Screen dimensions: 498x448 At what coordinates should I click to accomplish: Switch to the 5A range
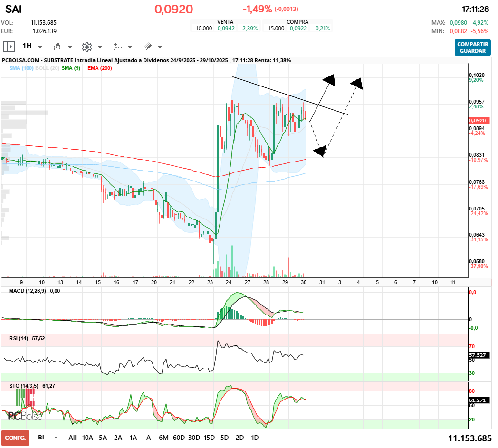coord(103,438)
